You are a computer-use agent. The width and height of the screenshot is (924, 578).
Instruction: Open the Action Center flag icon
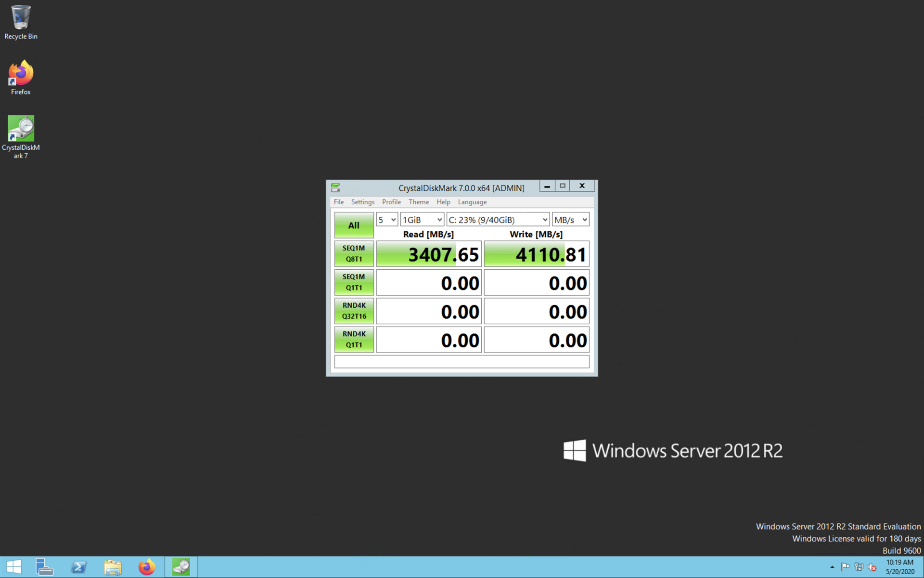pos(845,567)
